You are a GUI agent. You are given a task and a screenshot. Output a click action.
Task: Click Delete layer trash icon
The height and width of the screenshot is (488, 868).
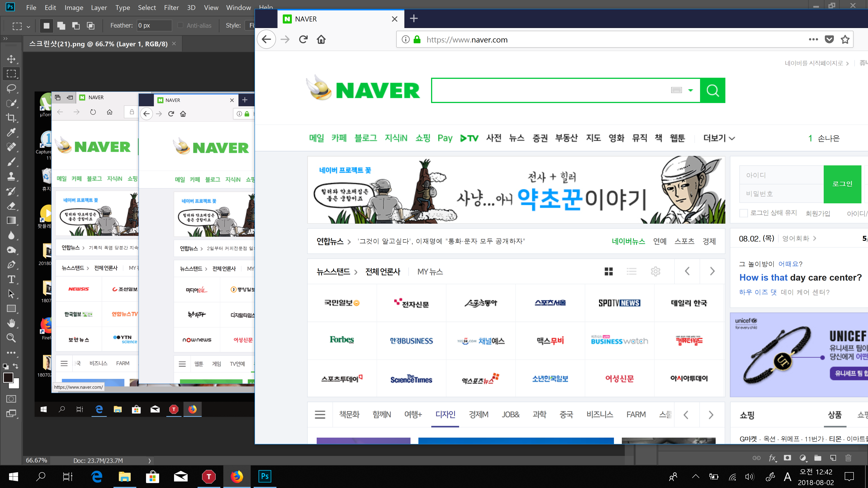click(x=849, y=458)
